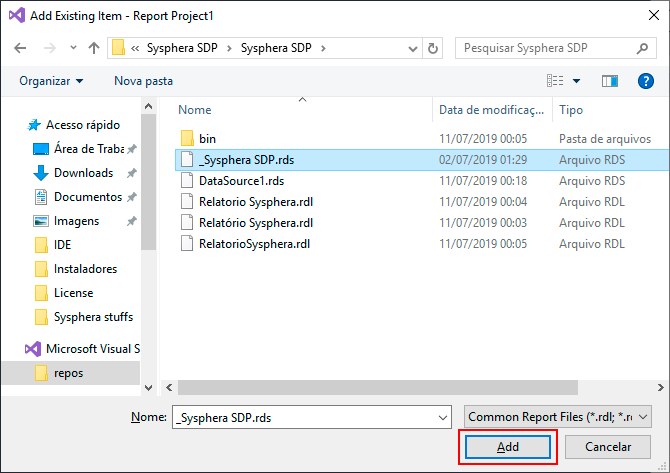Click the horizontal scrollbar right arrow
The height and width of the screenshot is (473, 670).
coord(661,388)
